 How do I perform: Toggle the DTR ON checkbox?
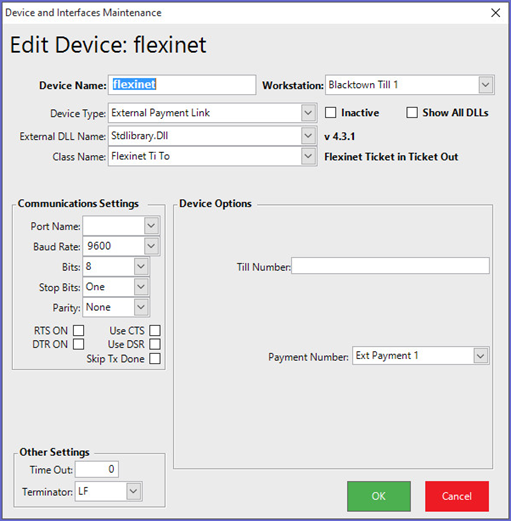coord(79,344)
